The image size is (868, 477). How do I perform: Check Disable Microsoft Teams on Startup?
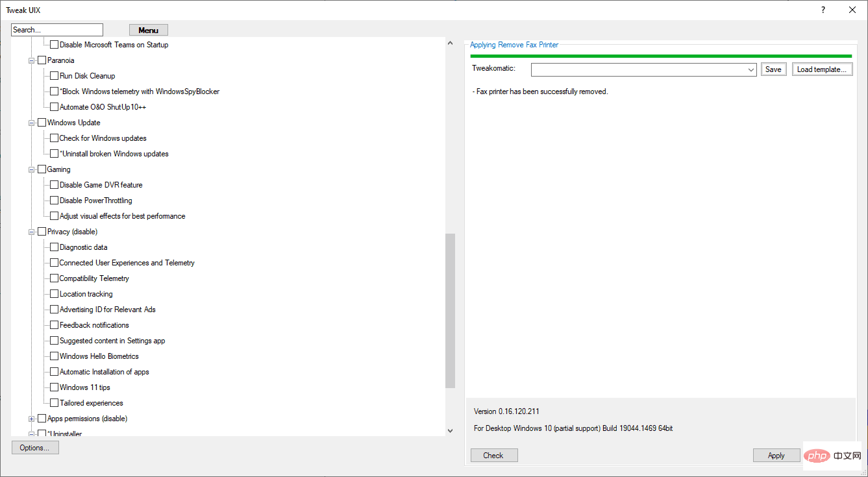pyautogui.click(x=55, y=45)
